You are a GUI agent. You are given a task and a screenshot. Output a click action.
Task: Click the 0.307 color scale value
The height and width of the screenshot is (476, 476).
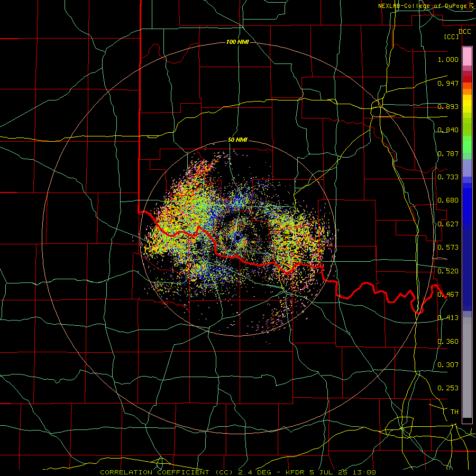click(448, 364)
